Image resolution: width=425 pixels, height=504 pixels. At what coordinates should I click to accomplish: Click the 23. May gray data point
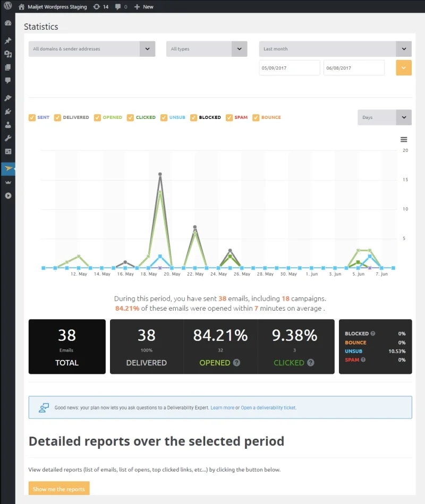(x=195, y=227)
